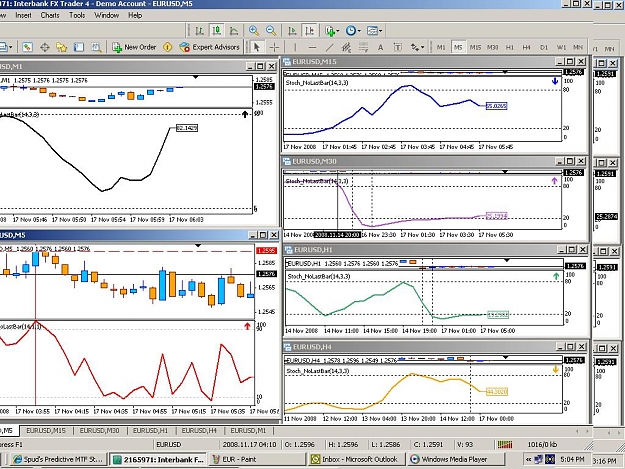Switch to the EURUSD,H4 chart tab

199,431
